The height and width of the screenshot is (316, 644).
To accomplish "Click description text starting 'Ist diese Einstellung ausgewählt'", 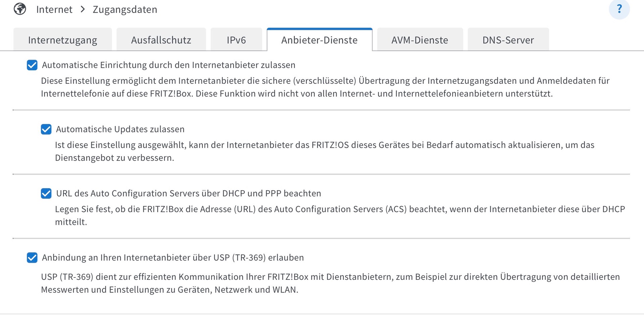I will [x=325, y=151].
